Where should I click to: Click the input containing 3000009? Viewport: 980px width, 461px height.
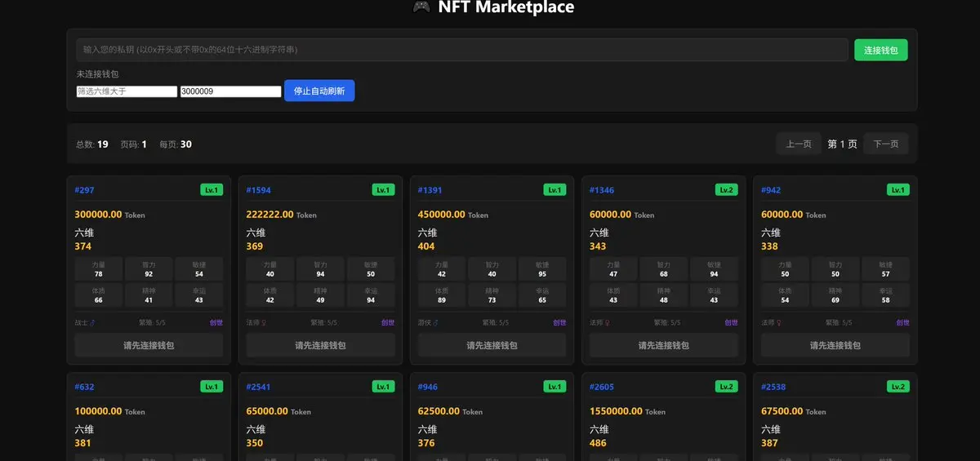[231, 91]
